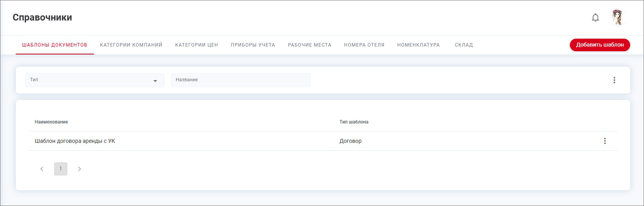Image resolution: width=644 pixels, height=206 pixels.
Task: Go to the Приборы учета tab
Action: pyautogui.click(x=253, y=45)
